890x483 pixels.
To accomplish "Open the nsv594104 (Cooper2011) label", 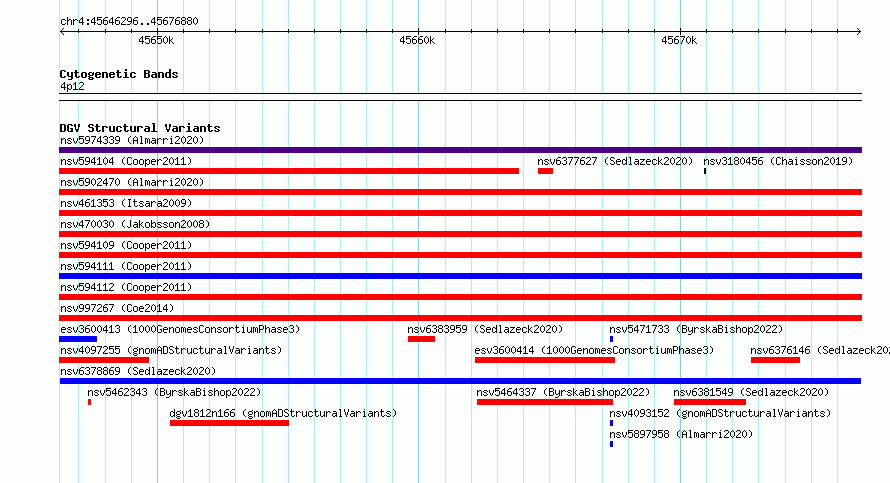I will point(126,161).
